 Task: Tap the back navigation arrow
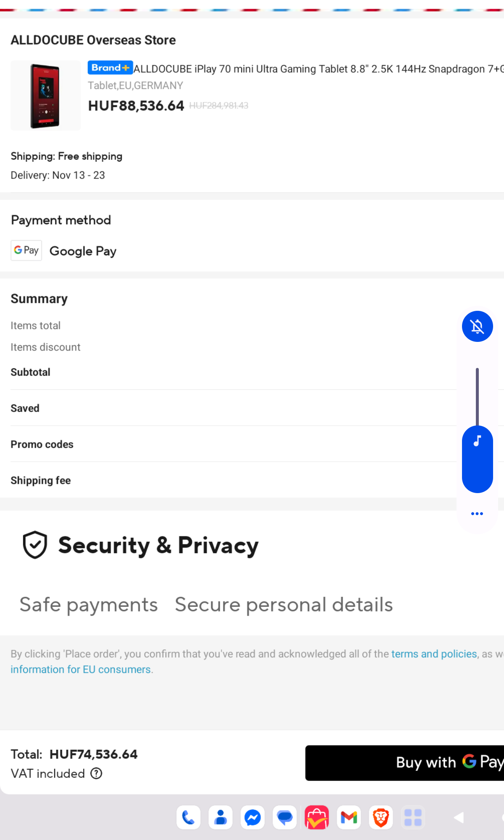pyautogui.click(x=459, y=817)
